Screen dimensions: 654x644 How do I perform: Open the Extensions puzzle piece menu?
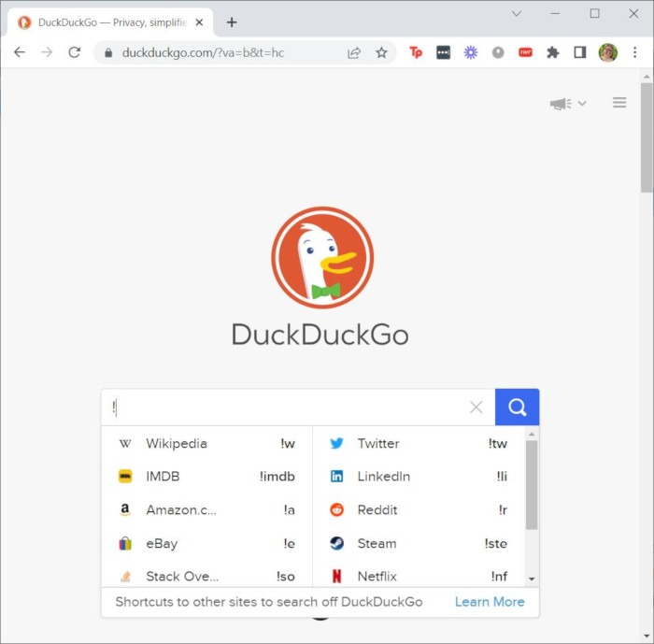(553, 52)
